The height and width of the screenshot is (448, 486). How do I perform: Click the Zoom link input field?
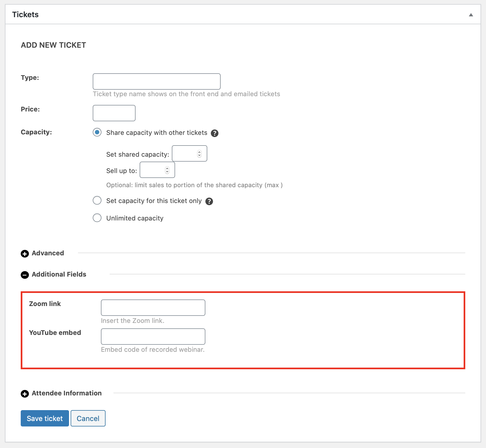pos(153,308)
